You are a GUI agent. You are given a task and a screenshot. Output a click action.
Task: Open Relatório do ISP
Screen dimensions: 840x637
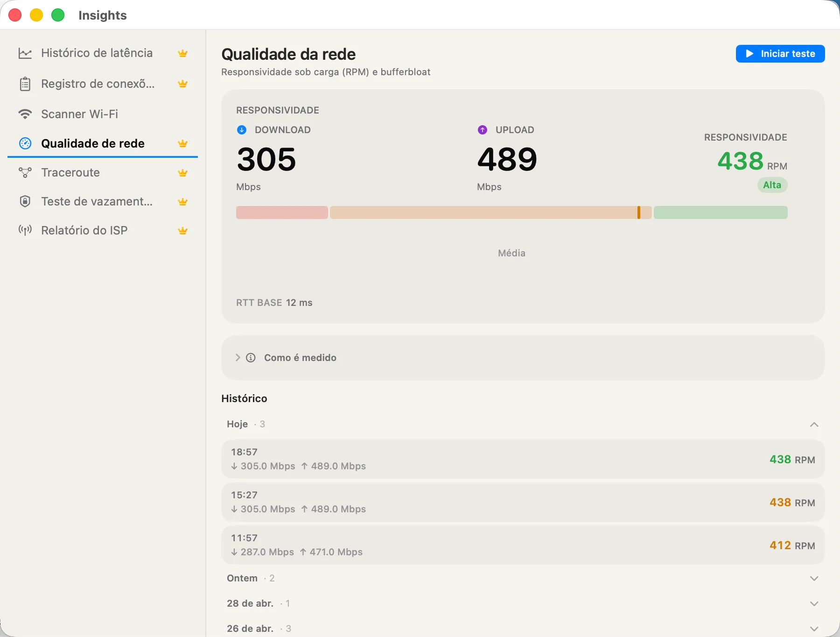[103, 230]
